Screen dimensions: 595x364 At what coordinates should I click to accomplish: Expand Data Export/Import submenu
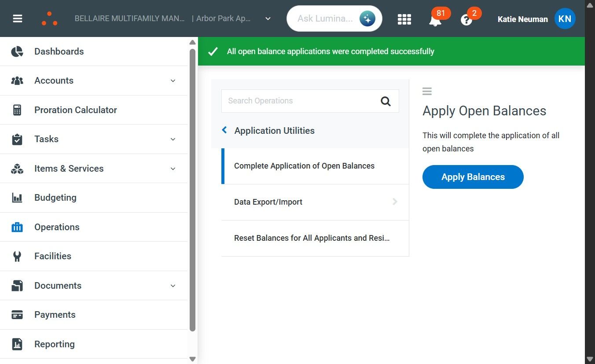[395, 202]
